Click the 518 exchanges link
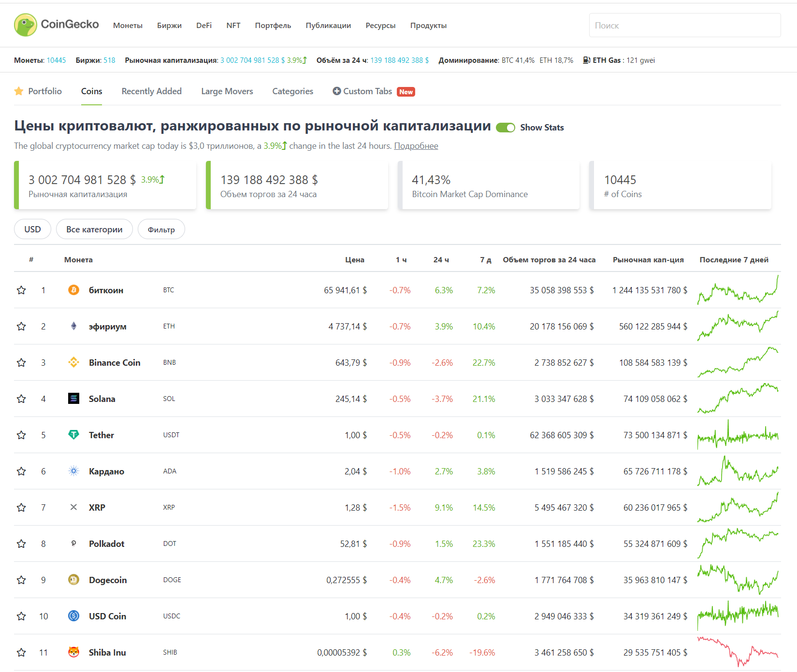Screen dimensions: 797x672 [109, 60]
